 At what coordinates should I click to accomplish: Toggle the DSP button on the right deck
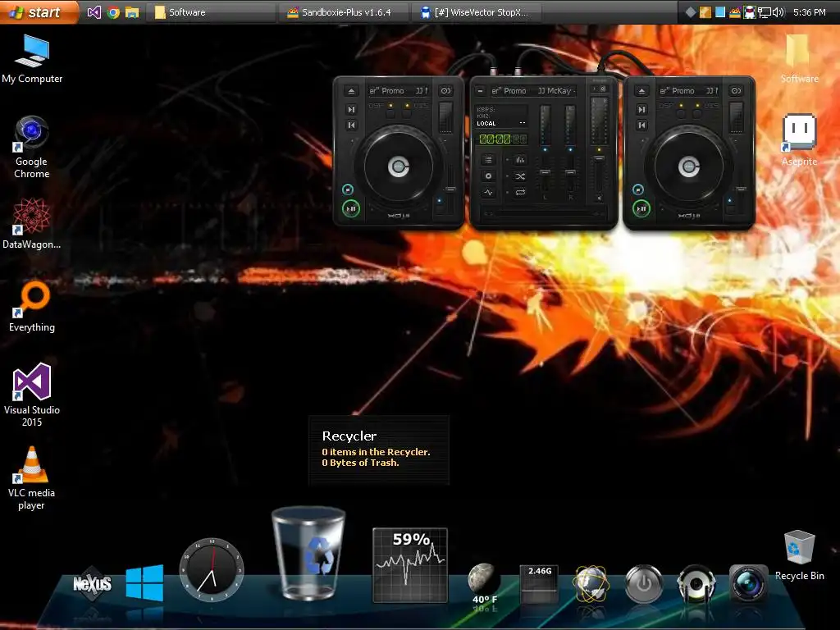pos(681,113)
